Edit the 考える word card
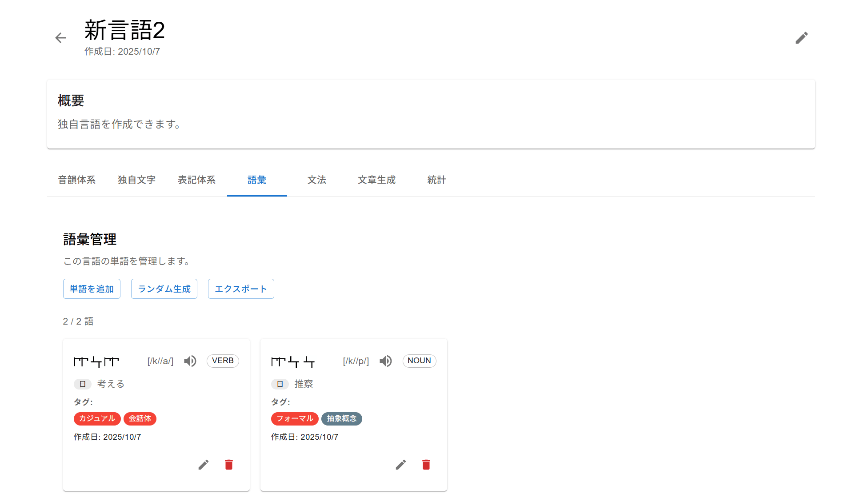This screenshot has width=868, height=498. (x=204, y=465)
